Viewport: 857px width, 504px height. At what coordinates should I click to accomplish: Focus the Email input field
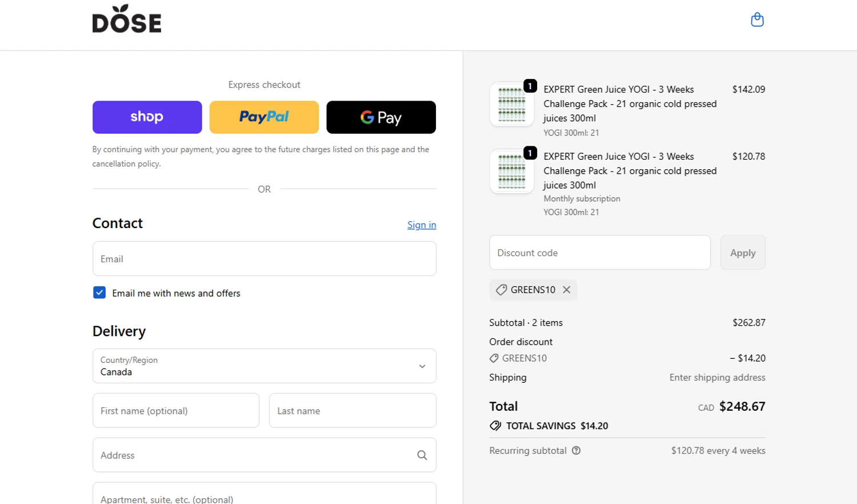[x=265, y=258]
